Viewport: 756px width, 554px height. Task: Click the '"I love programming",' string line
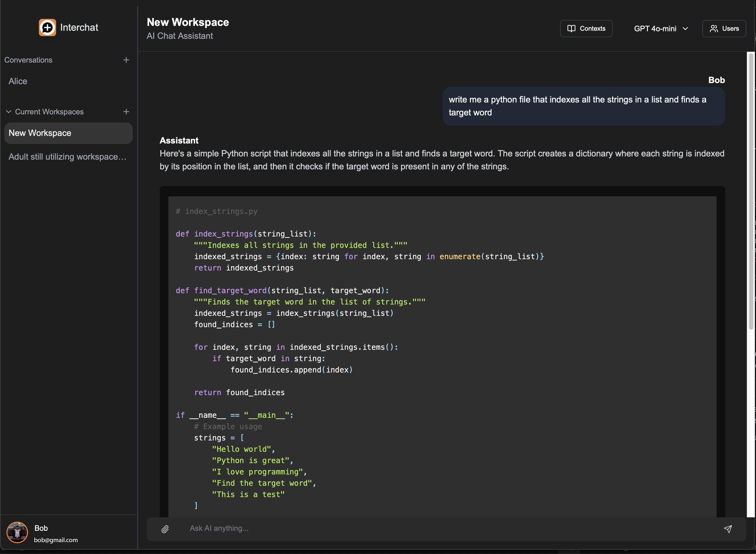pos(260,472)
